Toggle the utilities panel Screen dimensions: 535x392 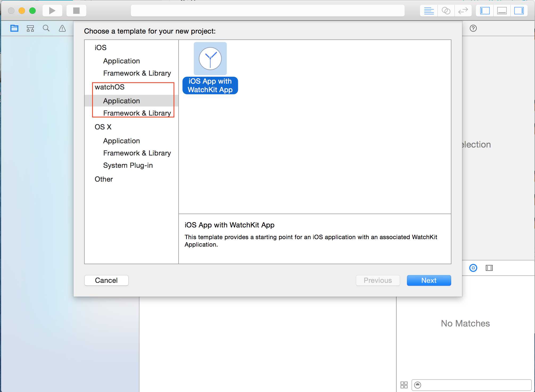[519, 11]
